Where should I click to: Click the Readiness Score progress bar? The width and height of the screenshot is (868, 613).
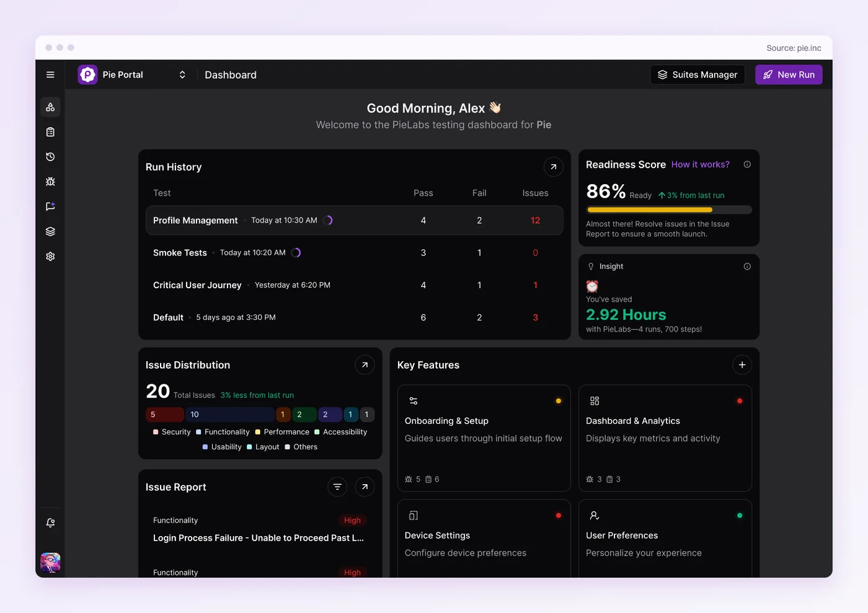669,209
